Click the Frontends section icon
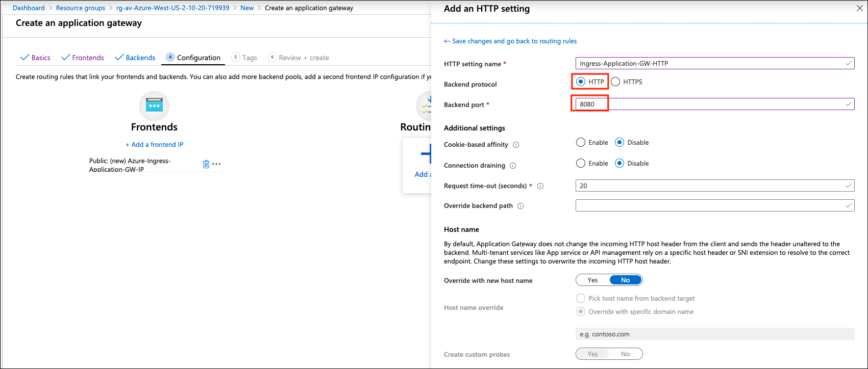The image size is (868, 369). coord(154,106)
